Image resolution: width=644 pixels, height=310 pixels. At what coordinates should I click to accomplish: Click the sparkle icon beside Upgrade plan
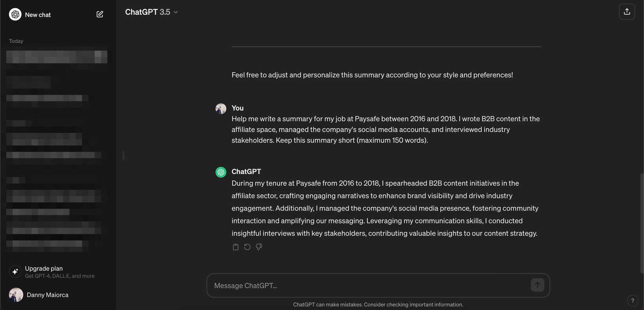point(14,271)
